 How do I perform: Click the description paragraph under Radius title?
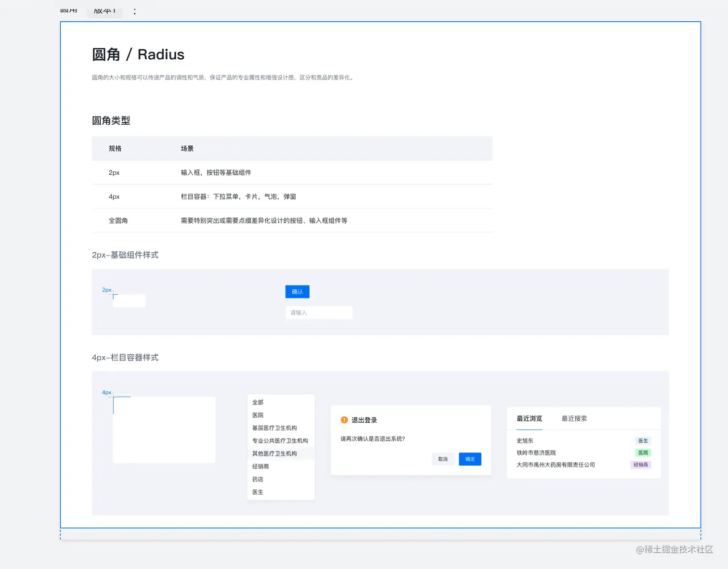[x=224, y=77]
